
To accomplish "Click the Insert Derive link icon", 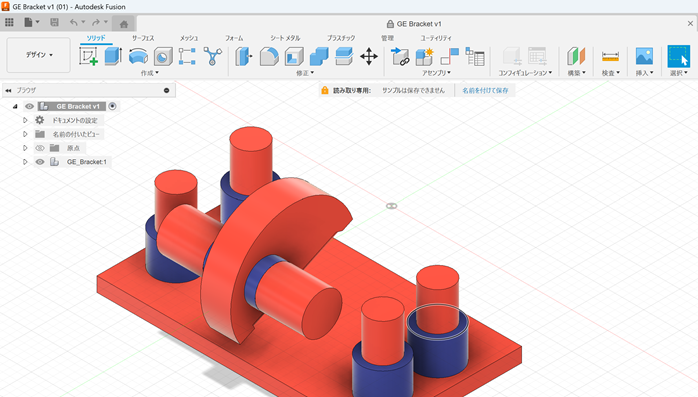I will click(400, 57).
